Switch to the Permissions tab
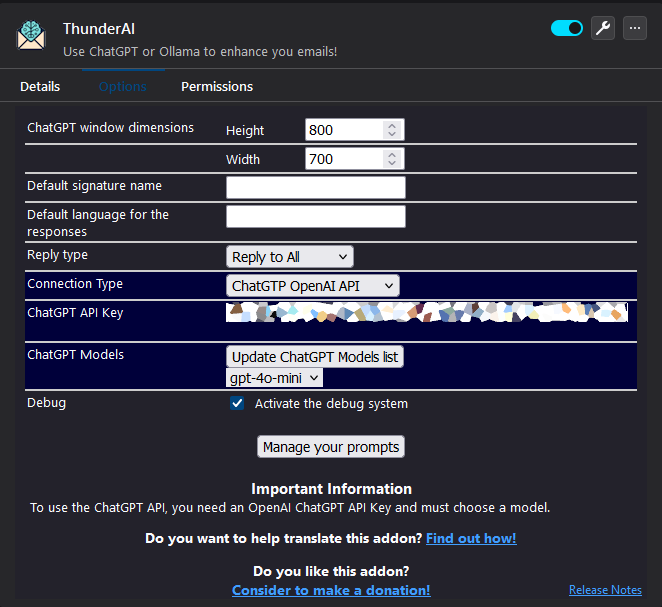Image resolution: width=662 pixels, height=607 pixels. (217, 87)
